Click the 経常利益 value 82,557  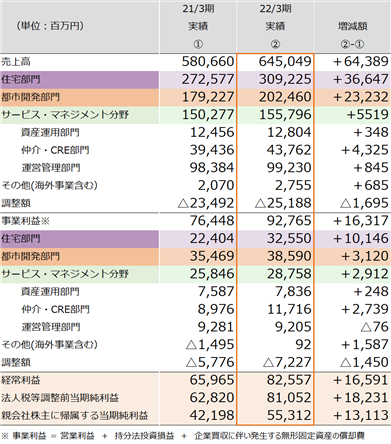289,380
